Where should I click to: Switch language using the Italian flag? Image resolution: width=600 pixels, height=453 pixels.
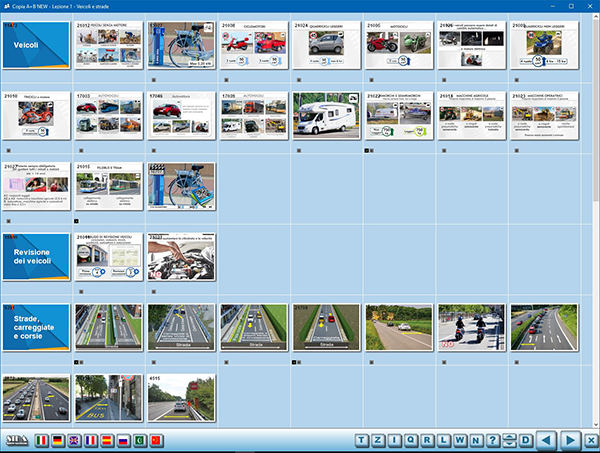pyautogui.click(x=42, y=441)
